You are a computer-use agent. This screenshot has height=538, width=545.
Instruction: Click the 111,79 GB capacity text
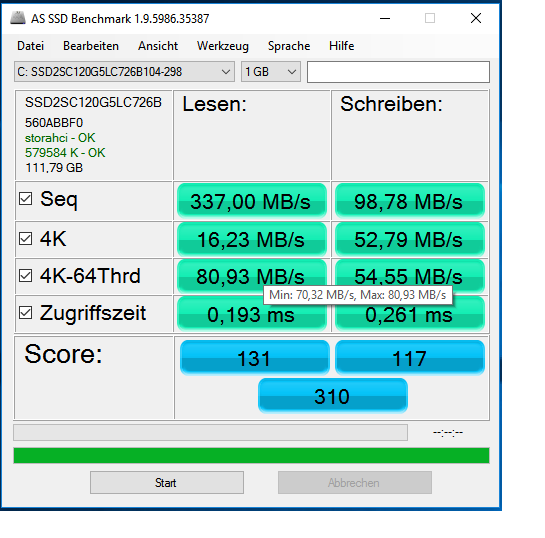(x=54, y=168)
